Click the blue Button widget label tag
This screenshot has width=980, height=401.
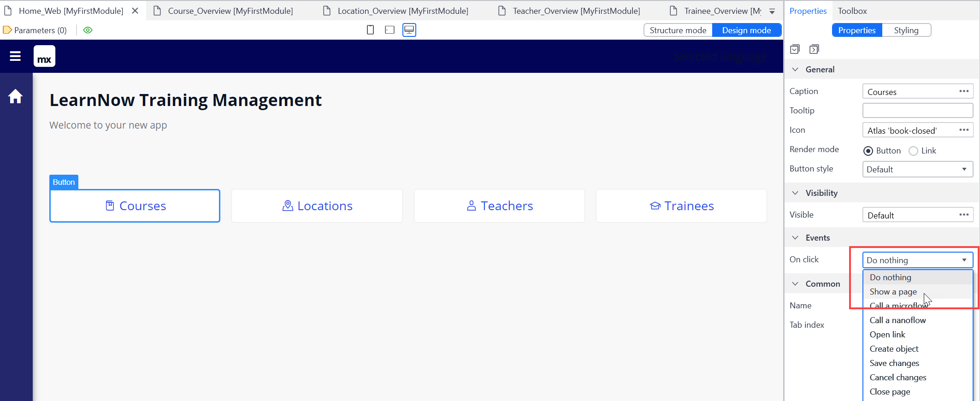pos(64,182)
